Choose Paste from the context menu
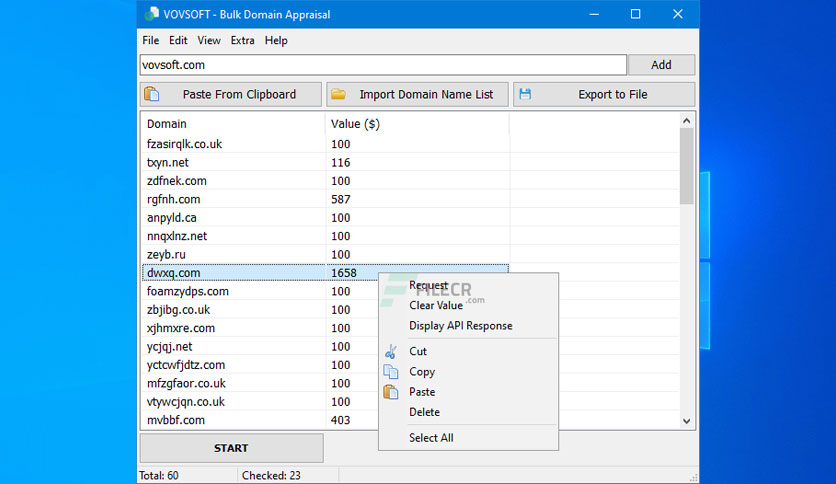The height and width of the screenshot is (484, 836). tap(468, 392)
